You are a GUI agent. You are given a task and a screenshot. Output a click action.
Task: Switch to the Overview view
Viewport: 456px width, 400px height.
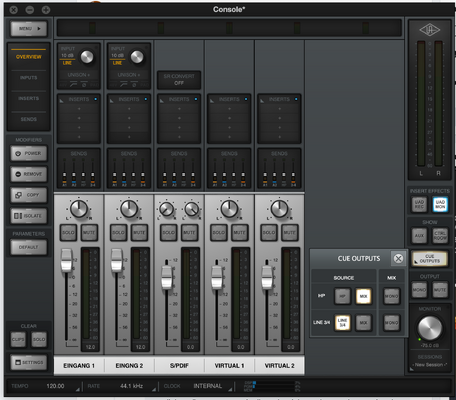click(x=29, y=57)
